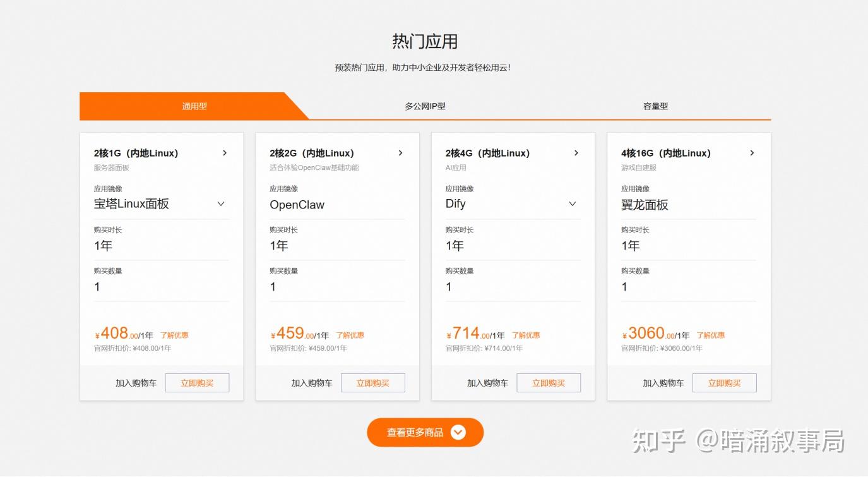Click the quantity 1 in the 2核2G card
This screenshot has height=477, width=868.
point(273,287)
